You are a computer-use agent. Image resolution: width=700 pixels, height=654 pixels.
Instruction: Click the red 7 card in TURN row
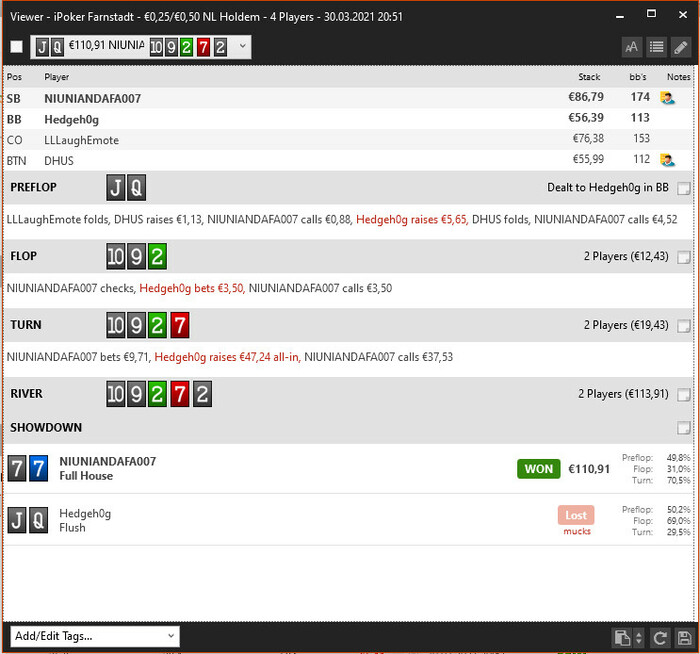(x=179, y=325)
